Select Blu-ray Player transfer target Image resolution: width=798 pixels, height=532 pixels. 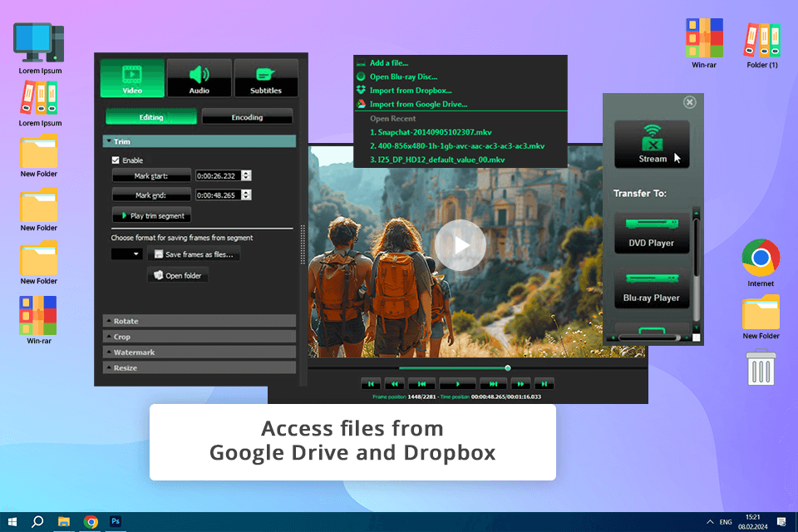pos(652,288)
